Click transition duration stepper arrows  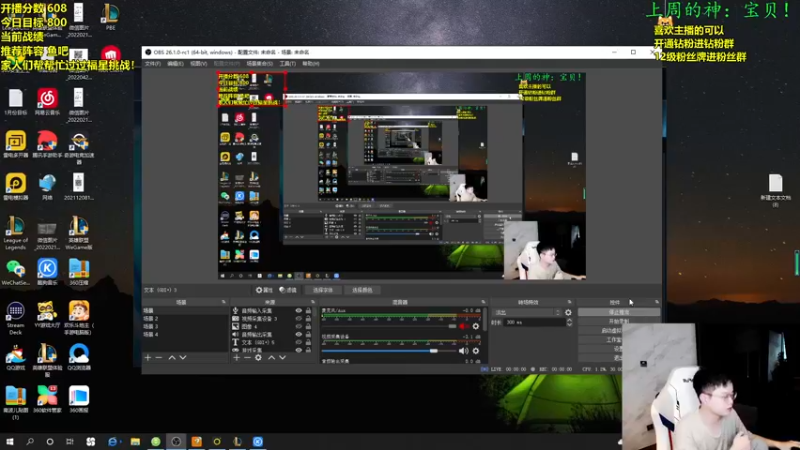coord(569,322)
